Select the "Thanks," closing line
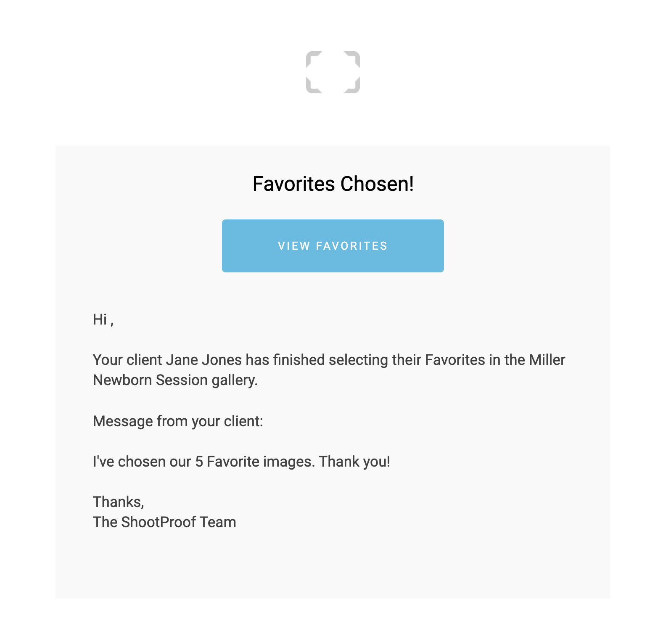 [119, 502]
